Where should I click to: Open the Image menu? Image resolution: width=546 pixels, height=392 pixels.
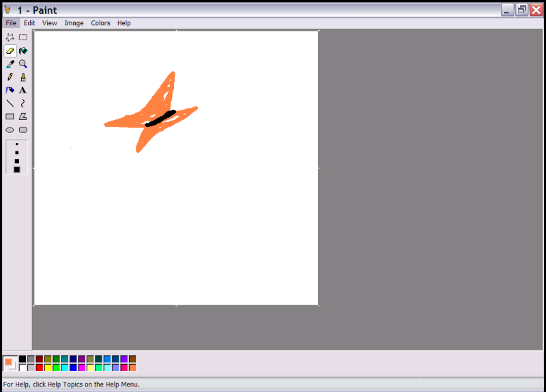[74, 23]
